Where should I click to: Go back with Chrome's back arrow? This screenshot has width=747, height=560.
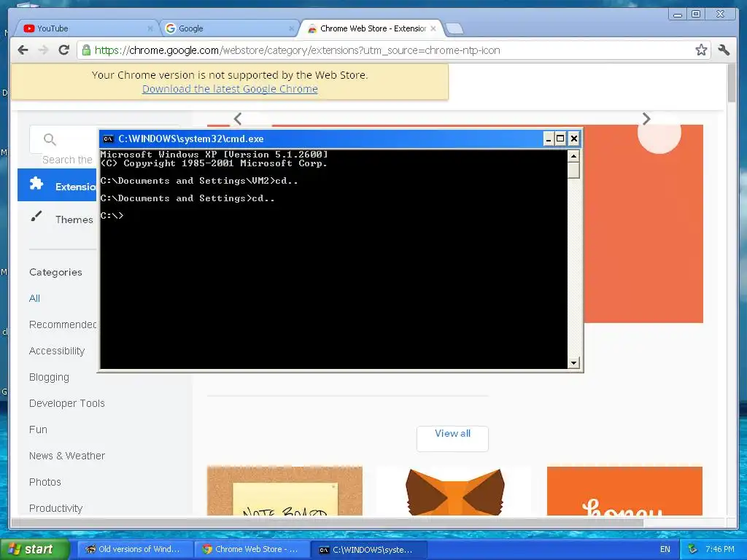23,50
